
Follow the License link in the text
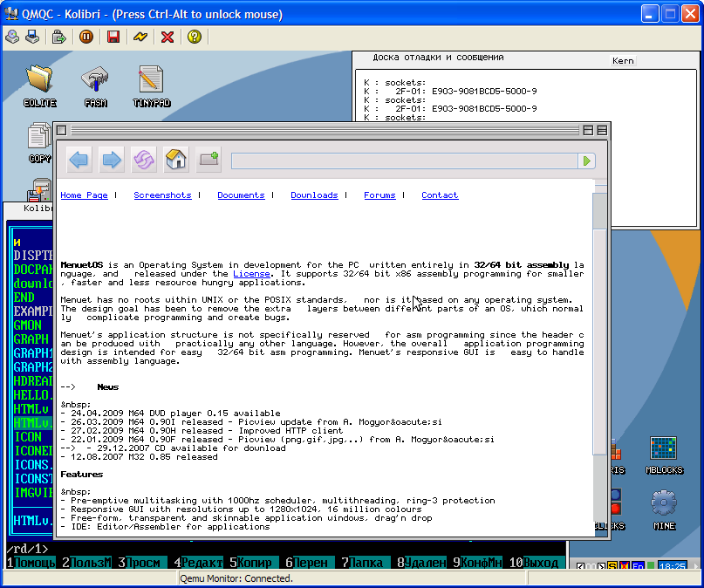(x=251, y=273)
